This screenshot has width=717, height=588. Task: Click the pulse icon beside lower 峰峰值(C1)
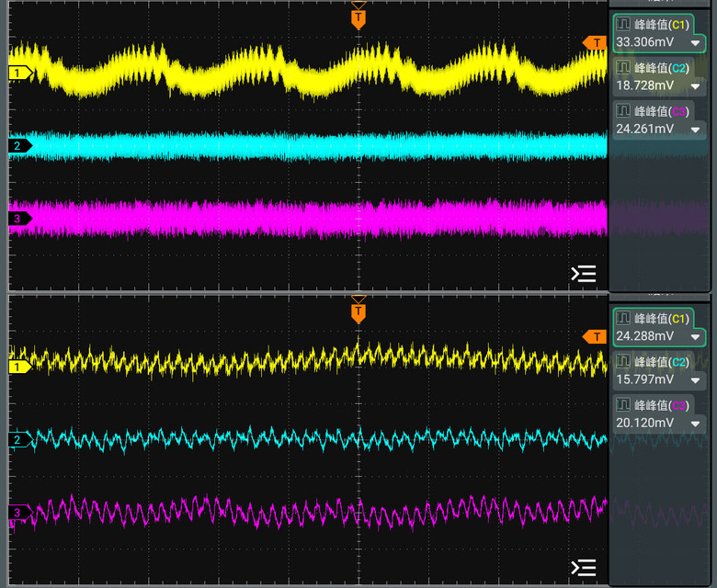(623, 318)
